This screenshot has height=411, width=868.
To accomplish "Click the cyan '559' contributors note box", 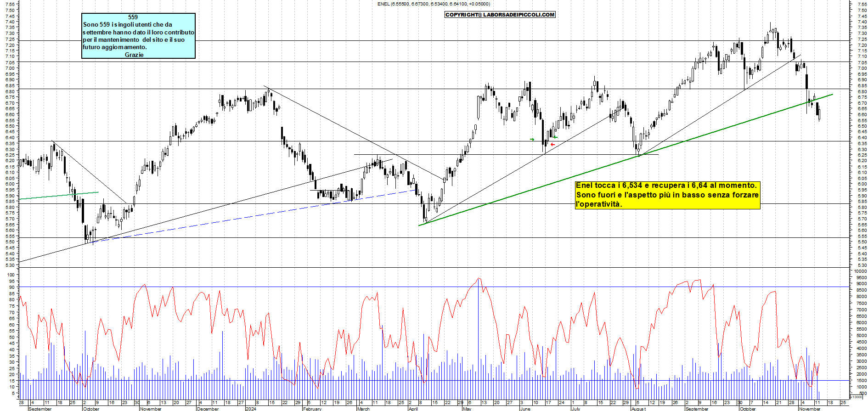I will click(138, 36).
